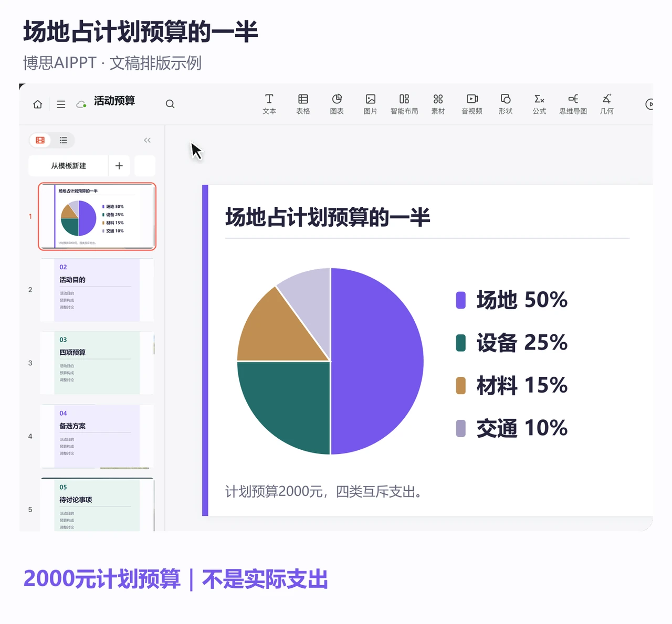The image size is (672, 624).
Task: Select the legend text 场地 50%
Action: click(522, 300)
